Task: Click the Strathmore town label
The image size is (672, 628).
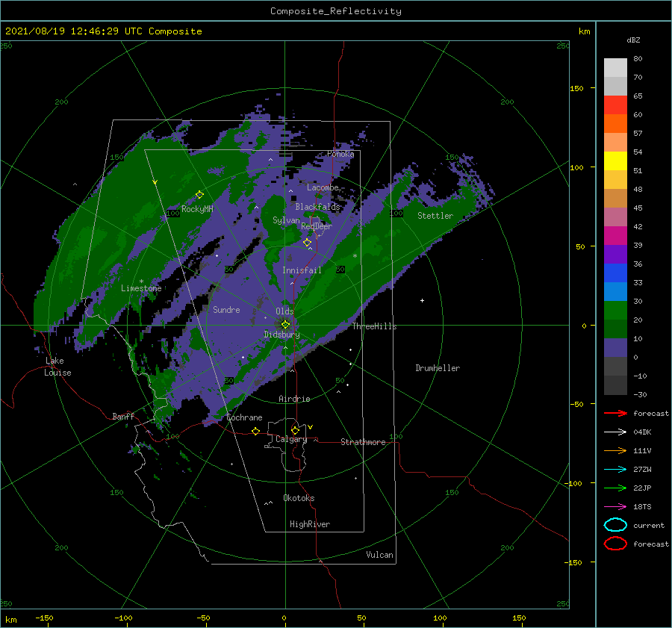Action: click(363, 442)
